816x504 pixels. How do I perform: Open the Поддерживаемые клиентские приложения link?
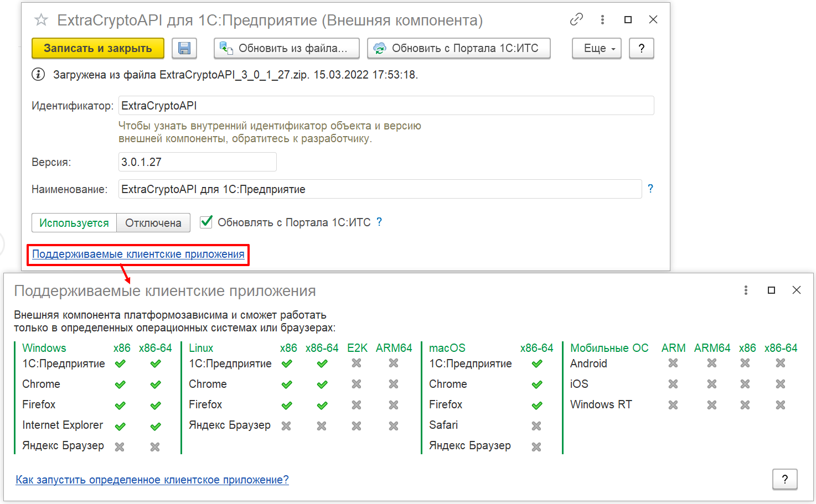pyautogui.click(x=138, y=254)
